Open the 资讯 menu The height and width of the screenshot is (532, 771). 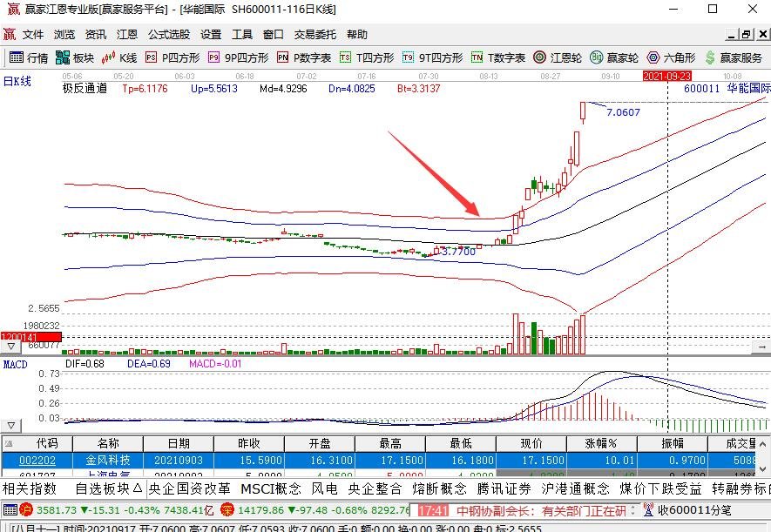95,34
